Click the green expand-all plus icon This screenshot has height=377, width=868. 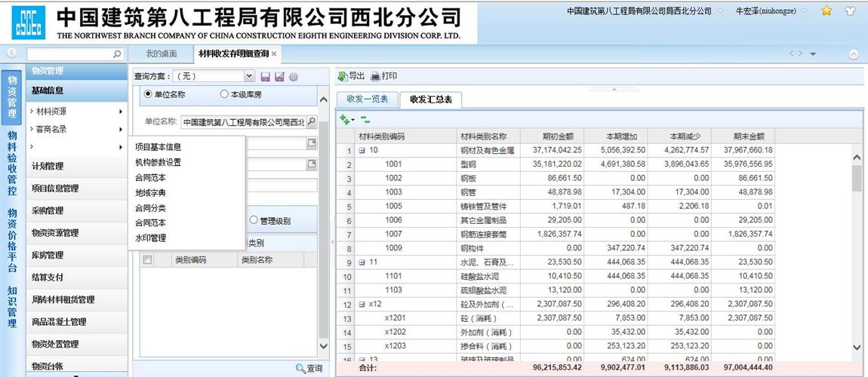point(344,119)
